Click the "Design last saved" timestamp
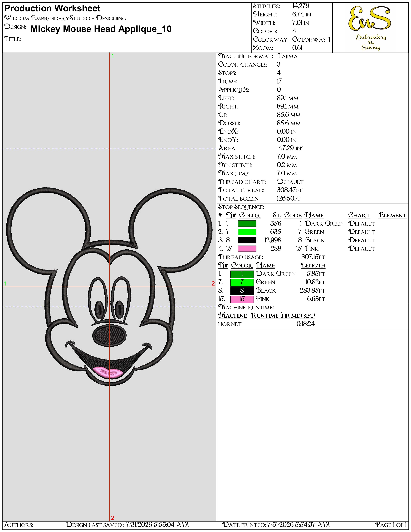Screen dimensions: 411x532 (127, 525)
